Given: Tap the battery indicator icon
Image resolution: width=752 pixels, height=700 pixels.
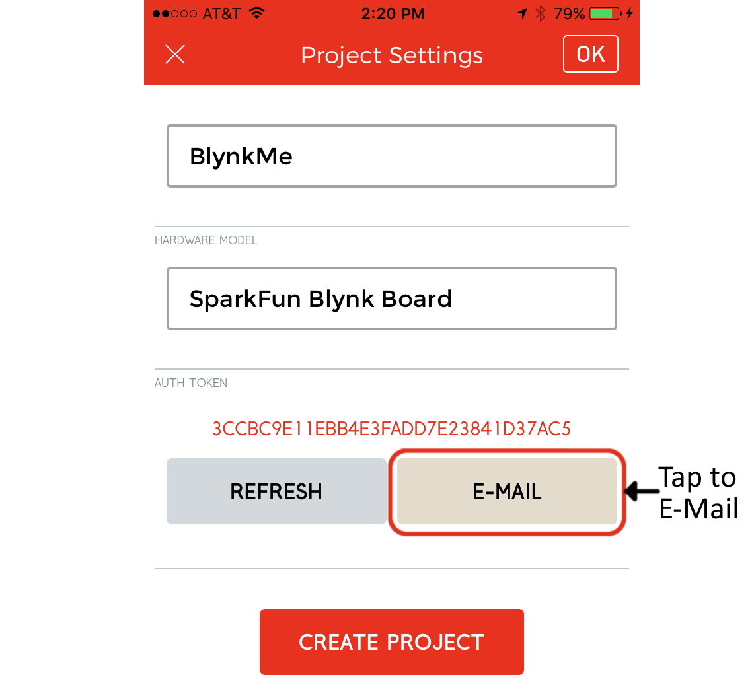Looking at the screenshot, I should point(605,13).
